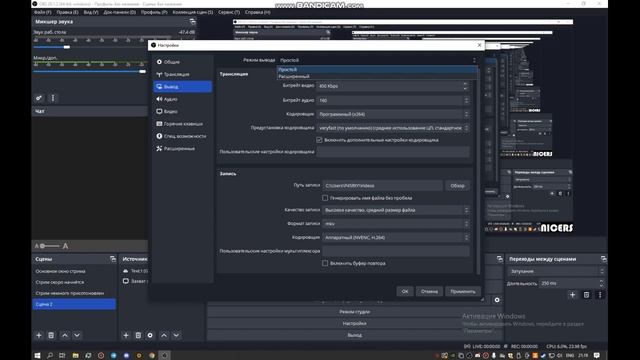640x360 pixels.
Task: Open the scene transition type dropdown
Action: 556,271
